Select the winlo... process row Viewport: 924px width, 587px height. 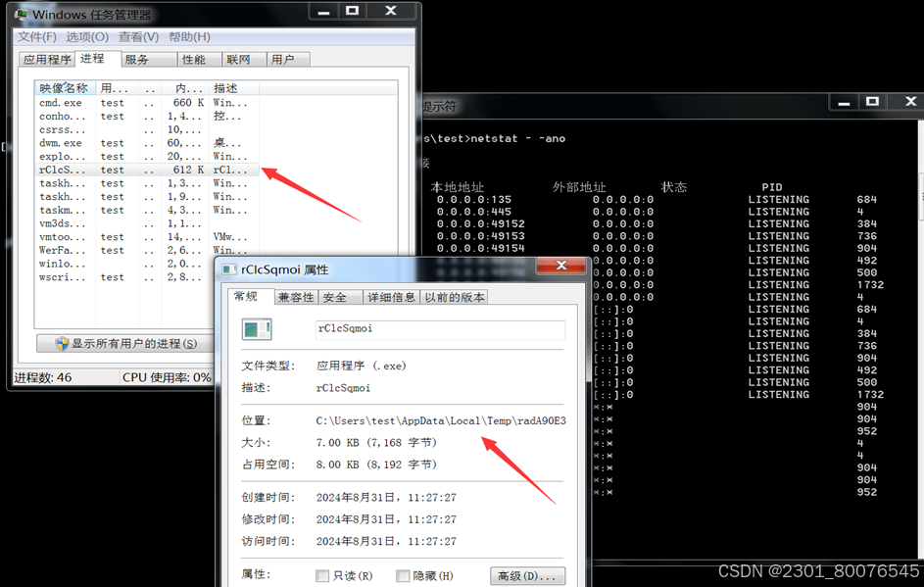[124, 264]
